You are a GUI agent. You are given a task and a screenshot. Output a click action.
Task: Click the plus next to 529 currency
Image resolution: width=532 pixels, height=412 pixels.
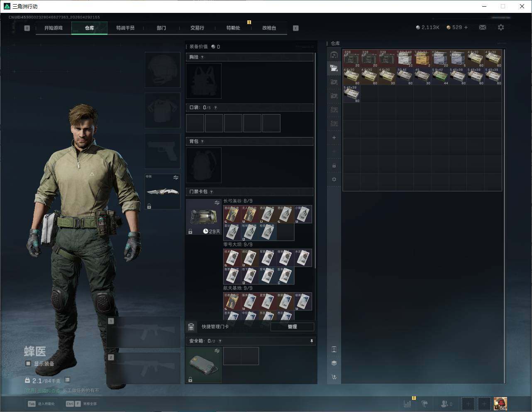pyautogui.click(x=466, y=27)
